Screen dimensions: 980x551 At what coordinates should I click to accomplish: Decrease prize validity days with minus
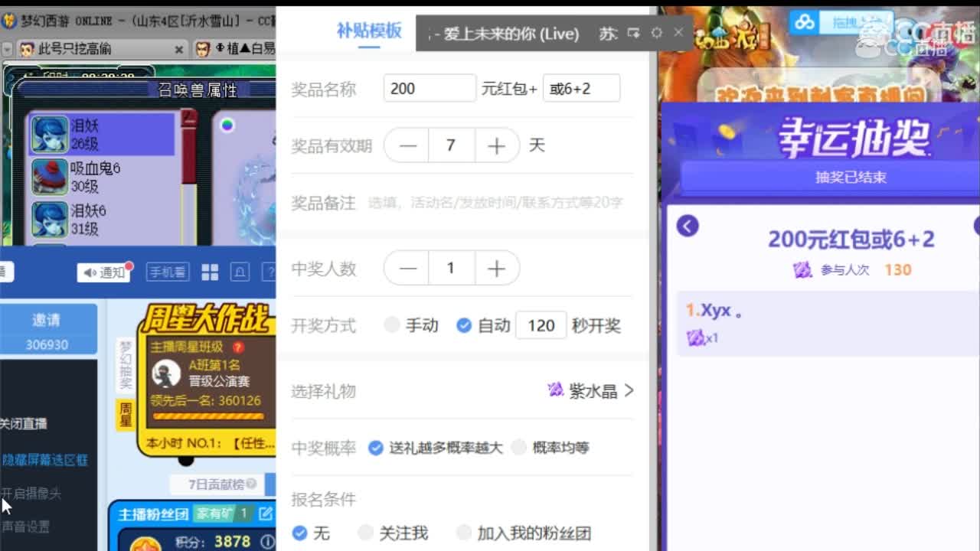407,145
